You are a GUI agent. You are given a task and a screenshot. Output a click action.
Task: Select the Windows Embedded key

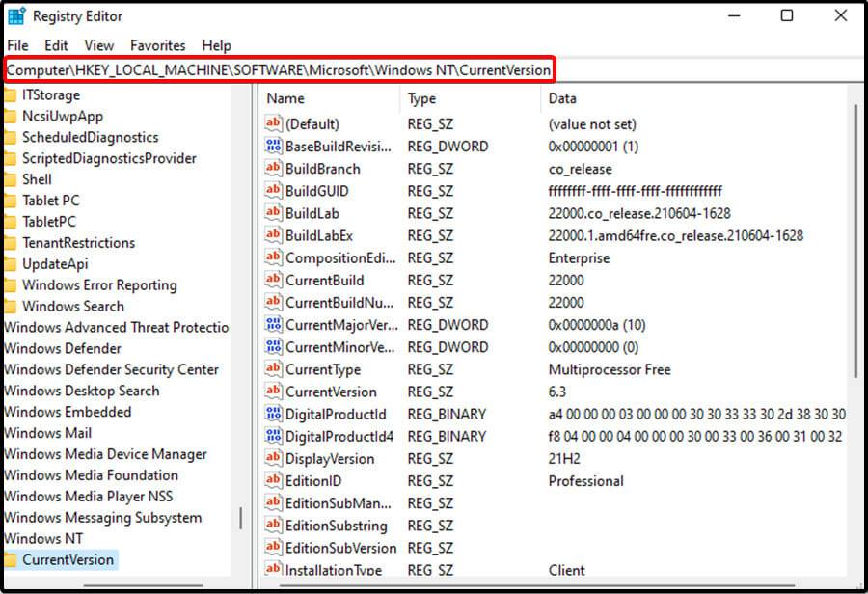click(68, 412)
